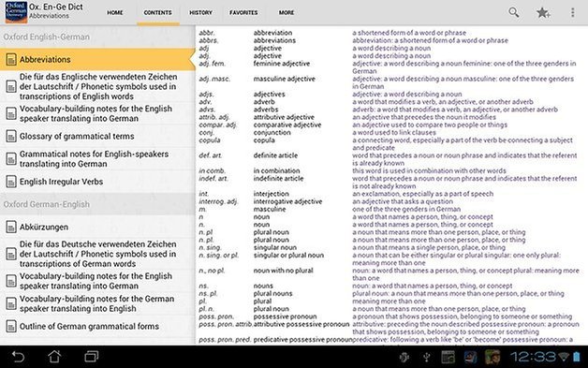Open German section Vocabulary notes for English speaker
The height and width of the screenshot is (368, 588).
point(97,281)
